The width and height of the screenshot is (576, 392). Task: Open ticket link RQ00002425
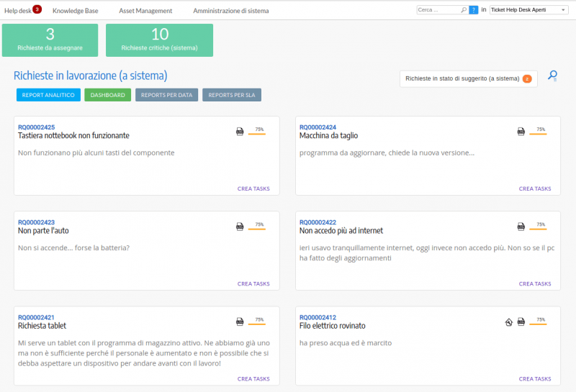pyautogui.click(x=37, y=127)
